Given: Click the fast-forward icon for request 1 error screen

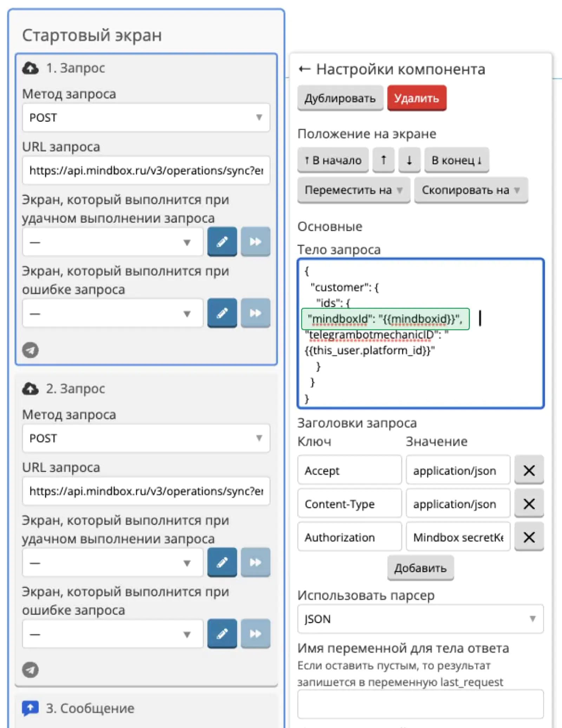Looking at the screenshot, I should click(255, 313).
